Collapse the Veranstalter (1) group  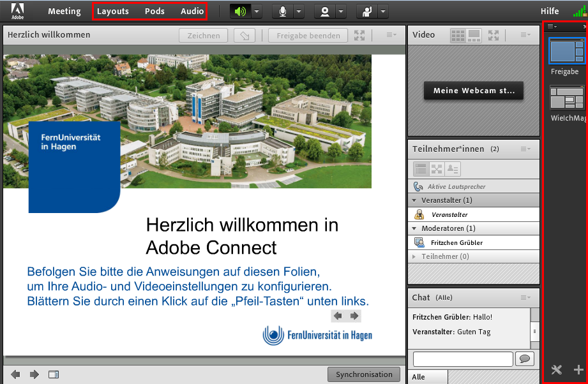point(414,200)
